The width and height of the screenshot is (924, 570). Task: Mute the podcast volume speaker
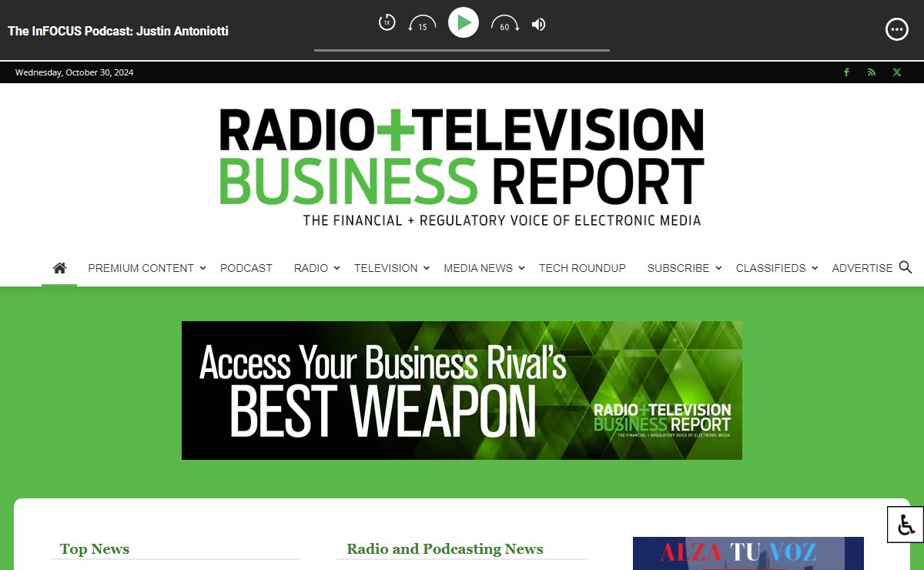pyautogui.click(x=539, y=25)
